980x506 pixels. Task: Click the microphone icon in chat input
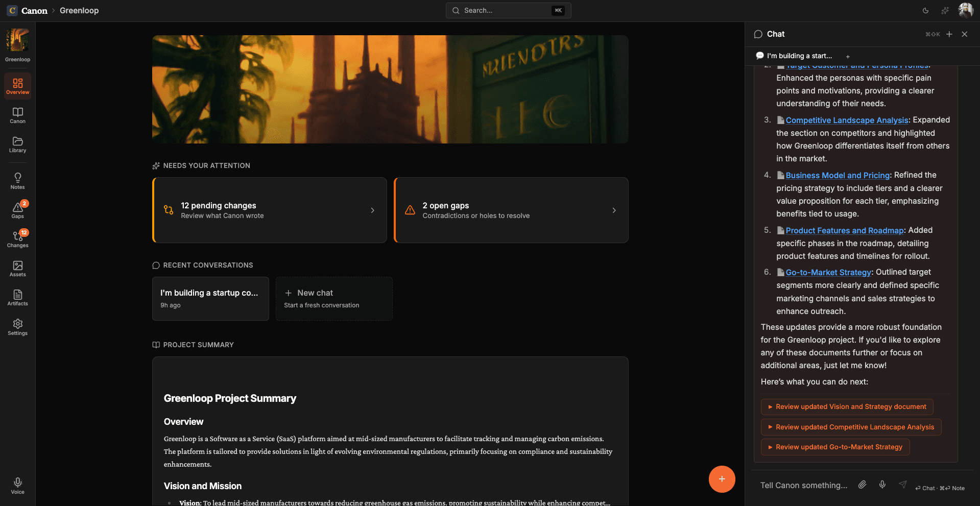click(882, 485)
